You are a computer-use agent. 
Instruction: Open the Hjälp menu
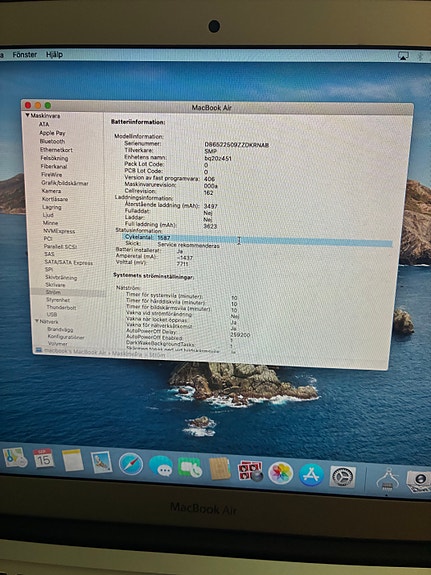[x=54, y=55]
